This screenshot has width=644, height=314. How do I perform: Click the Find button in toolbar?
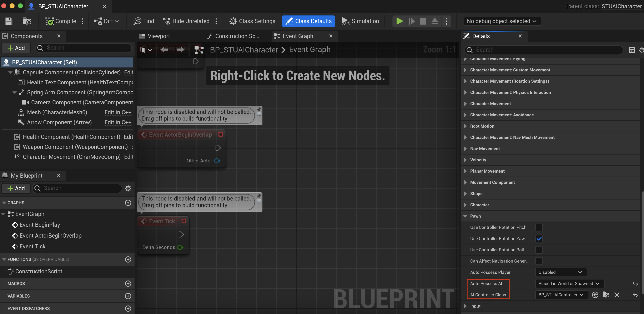tap(144, 21)
